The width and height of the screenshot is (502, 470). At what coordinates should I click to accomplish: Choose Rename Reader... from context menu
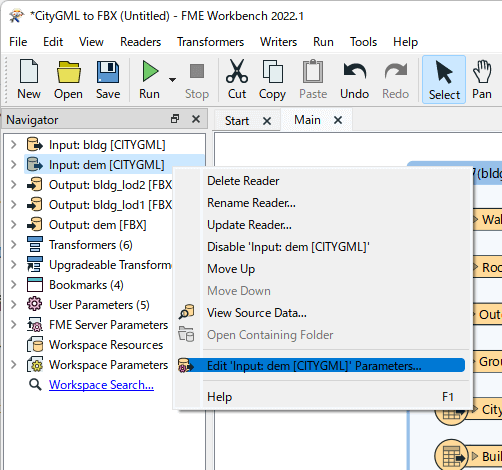(251, 203)
